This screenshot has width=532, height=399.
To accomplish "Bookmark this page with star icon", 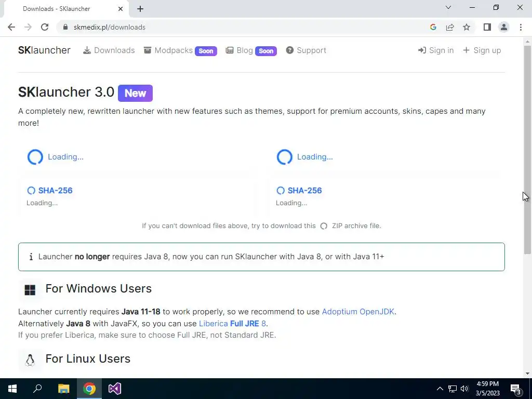I will click(467, 27).
